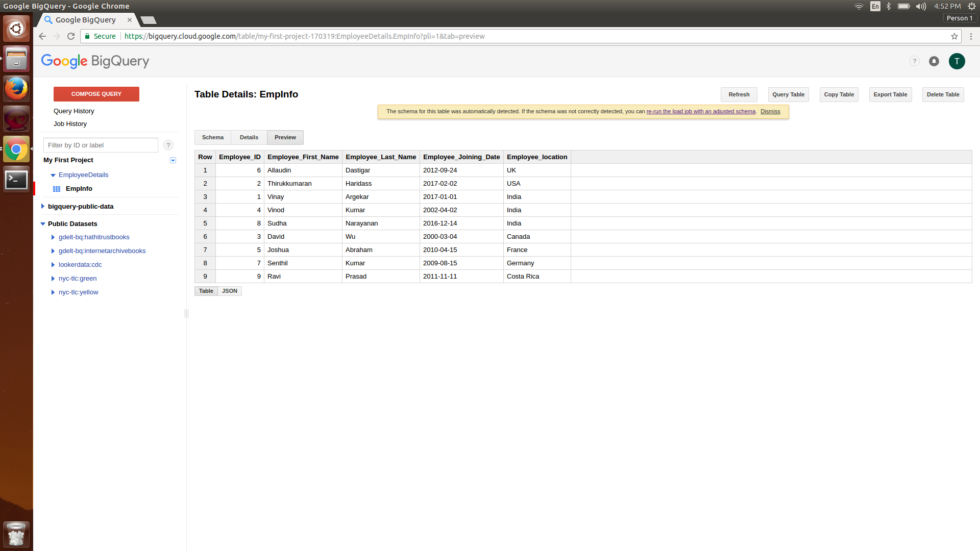Open the account avatar T
Image resolution: width=980 pixels, height=551 pixels.
tap(957, 61)
